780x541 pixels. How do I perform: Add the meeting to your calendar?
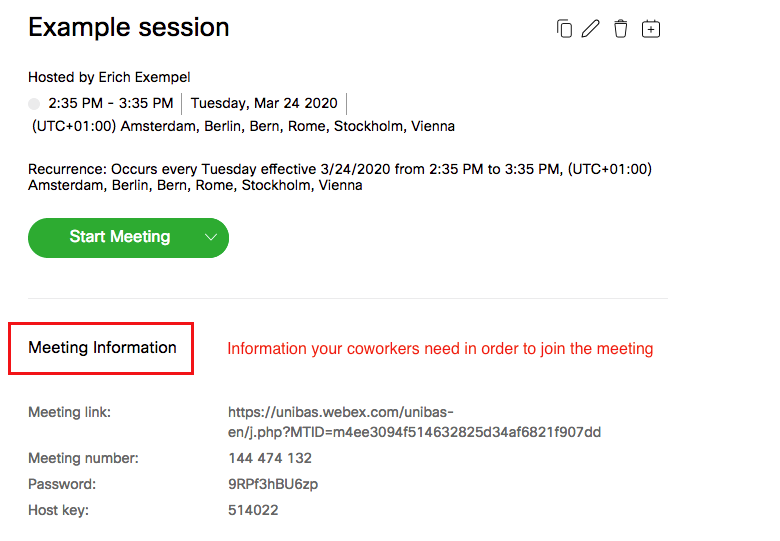click(651, 29)
